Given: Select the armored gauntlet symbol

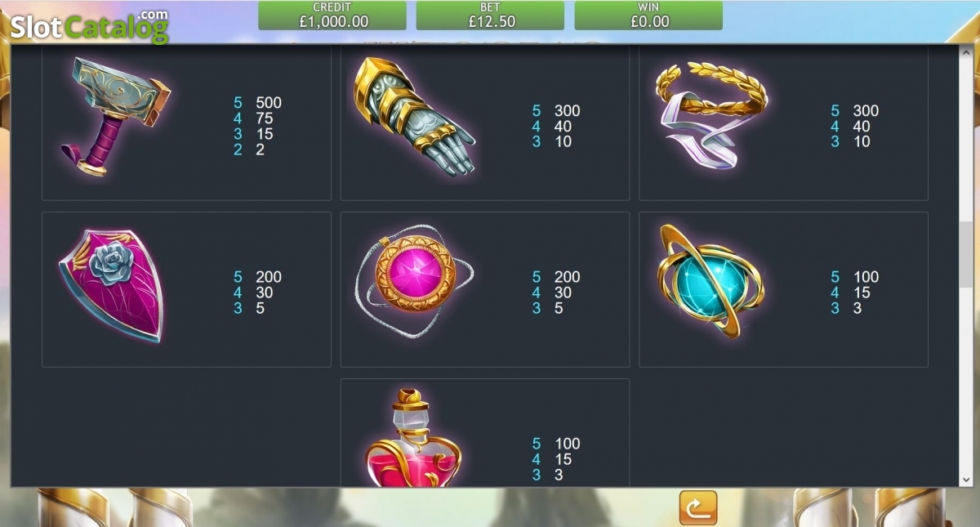Looking at the screenshot, I should pyautogui.click(x=415, y=116).
